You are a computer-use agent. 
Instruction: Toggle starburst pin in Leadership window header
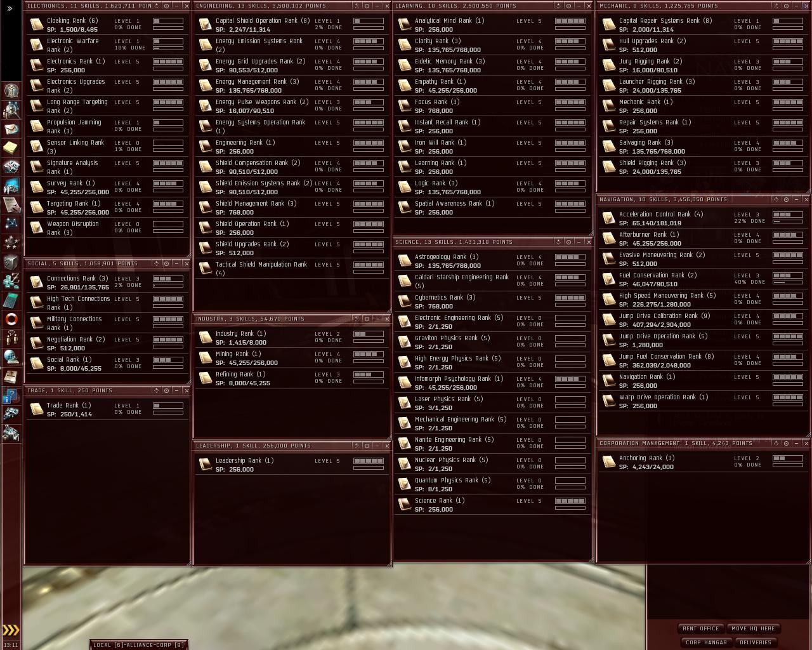click(357, 446)
